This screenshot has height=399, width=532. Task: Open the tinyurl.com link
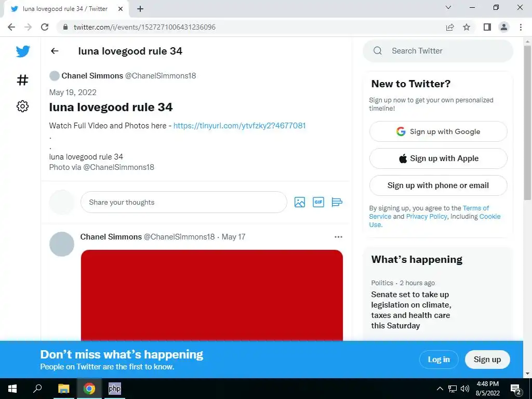click(240, 126)
